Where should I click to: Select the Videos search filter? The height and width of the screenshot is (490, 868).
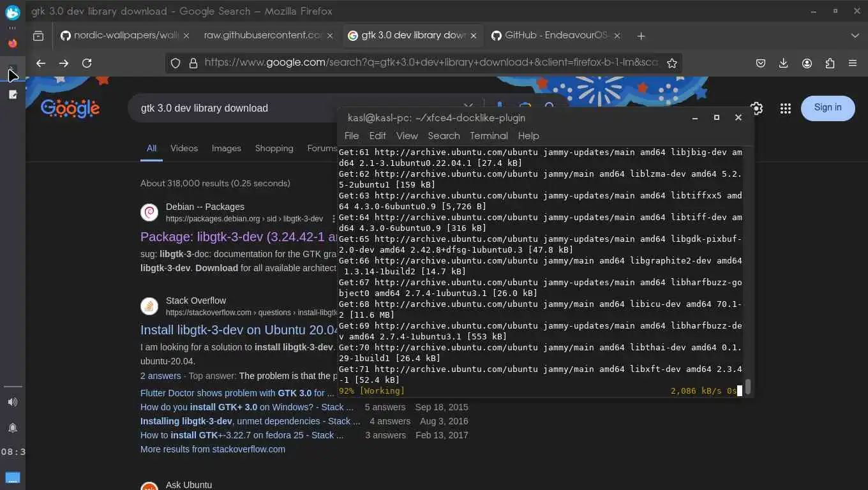184,149
